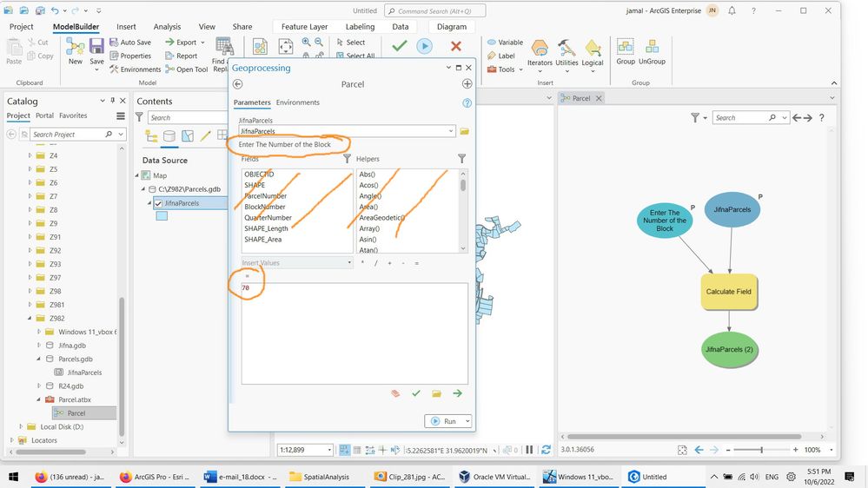Open Geoprocessing help question icon

click(467, 103)
